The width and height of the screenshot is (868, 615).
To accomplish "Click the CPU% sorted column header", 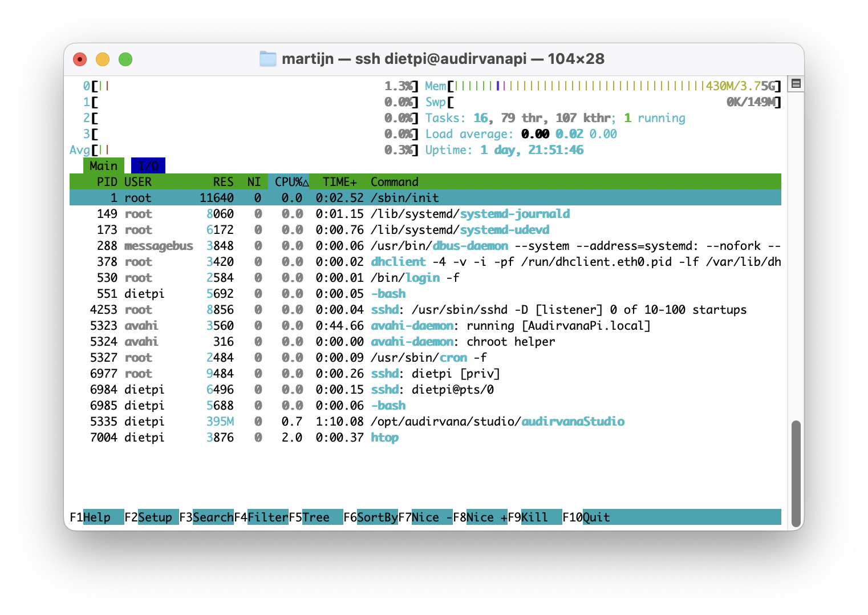I will coord(289,181).
